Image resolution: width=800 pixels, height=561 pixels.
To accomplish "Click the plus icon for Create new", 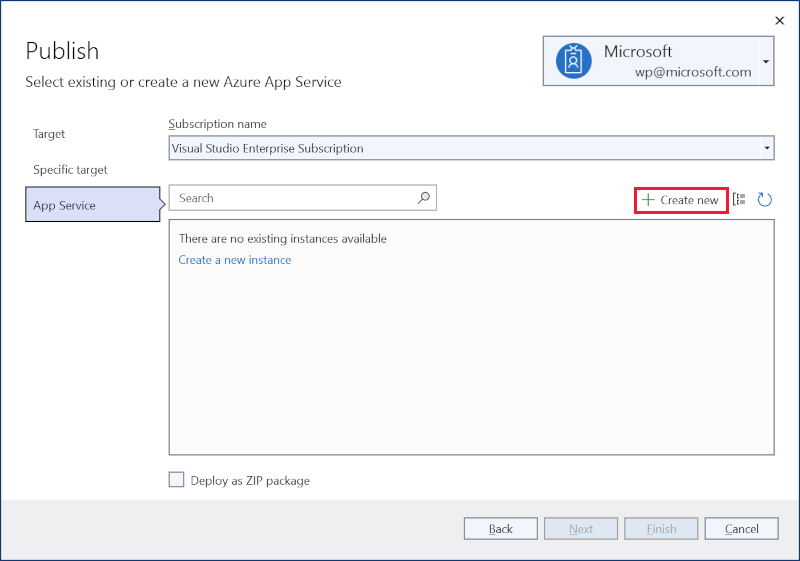I will 648,200.
